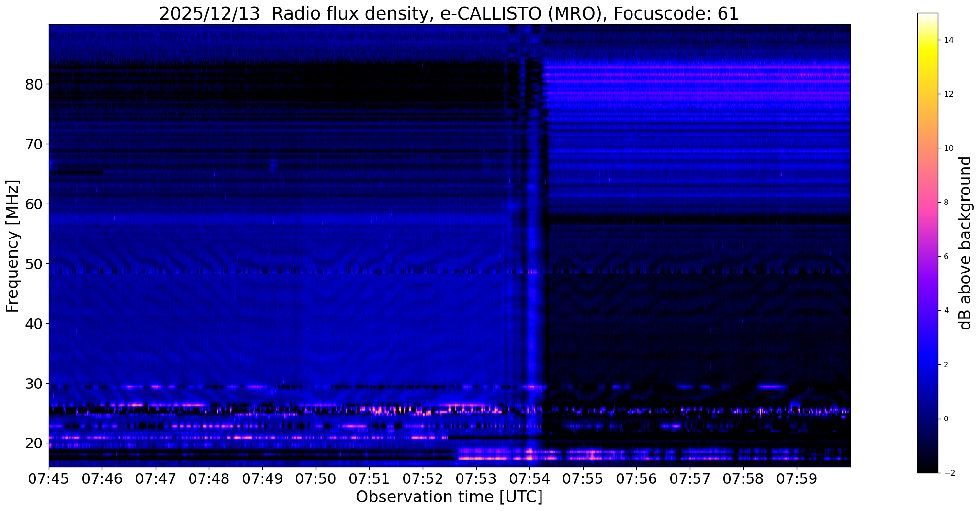The height and width of the screenshot is (511, 980).
Task: Select the '07:55' time tick label
Action: 583,479
